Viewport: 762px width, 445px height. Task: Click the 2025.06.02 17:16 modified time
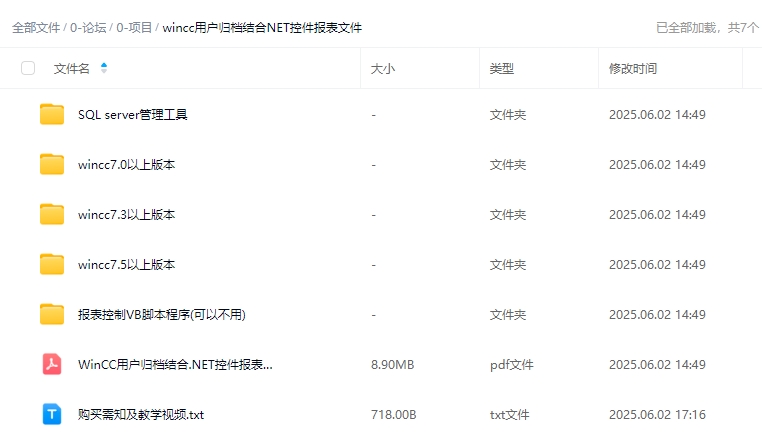click(657, 415)
